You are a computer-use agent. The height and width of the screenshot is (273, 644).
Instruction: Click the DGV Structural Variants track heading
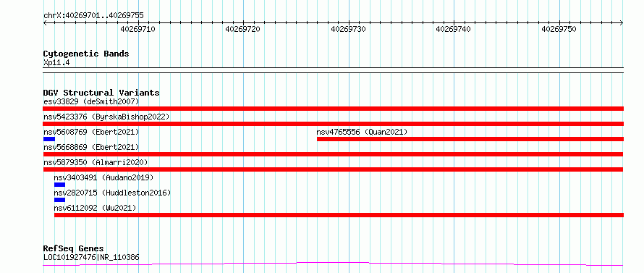pyautogui.click(x=101, y=93)
